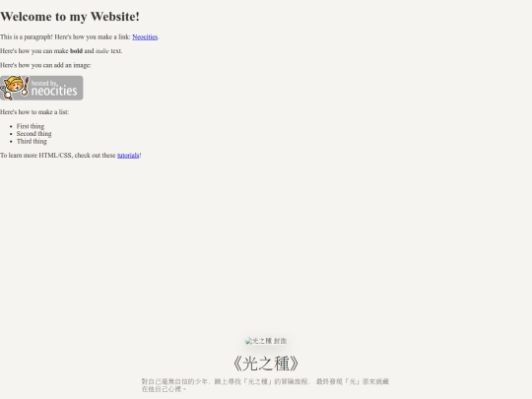
Task: Click the Chinese description paragraph under 《光之種》
Action: [x=265, y=385]
